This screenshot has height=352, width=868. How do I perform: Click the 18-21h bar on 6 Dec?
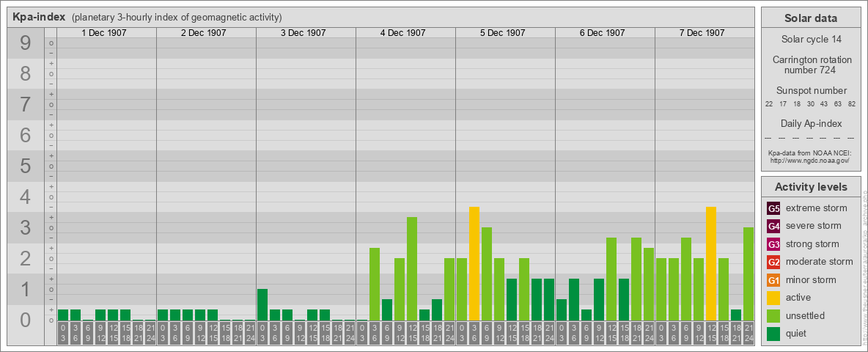(636, 279)
